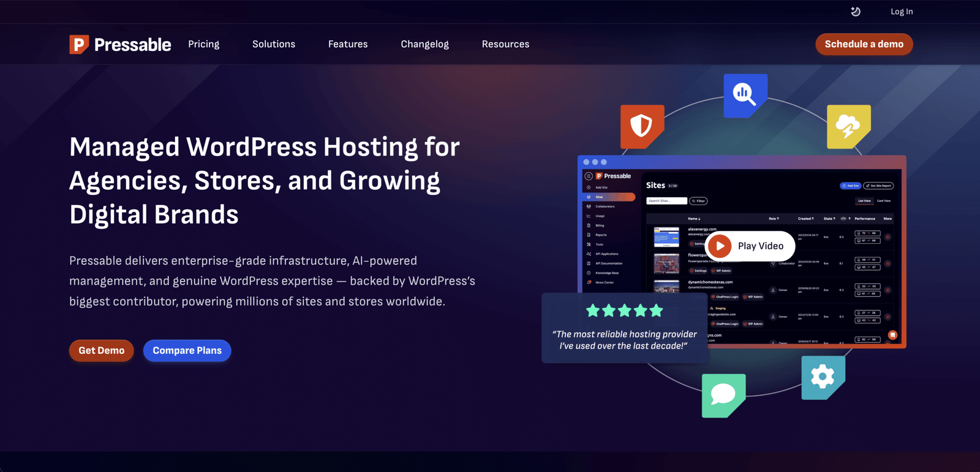Open the Log In link
The height and width of the screenshot is (472, 980).
(902, 12)
